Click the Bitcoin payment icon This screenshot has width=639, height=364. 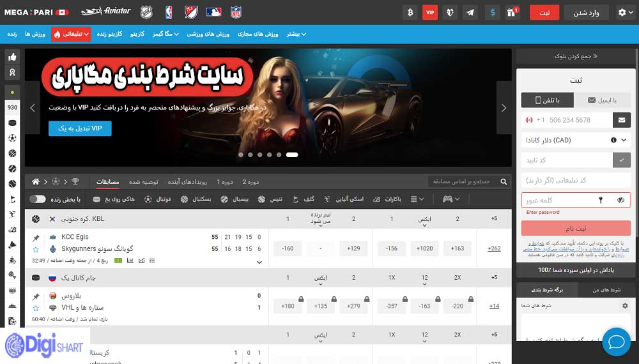click(x=410, y=13)
